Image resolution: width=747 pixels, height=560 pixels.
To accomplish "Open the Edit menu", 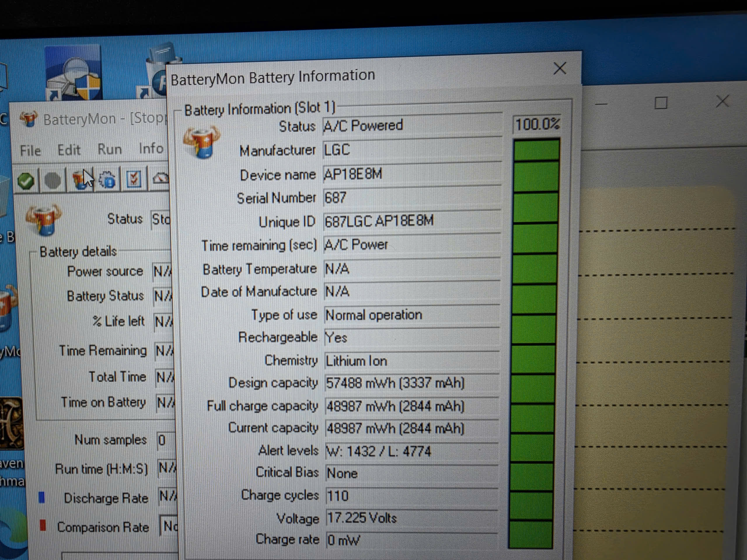I will 69,150.
